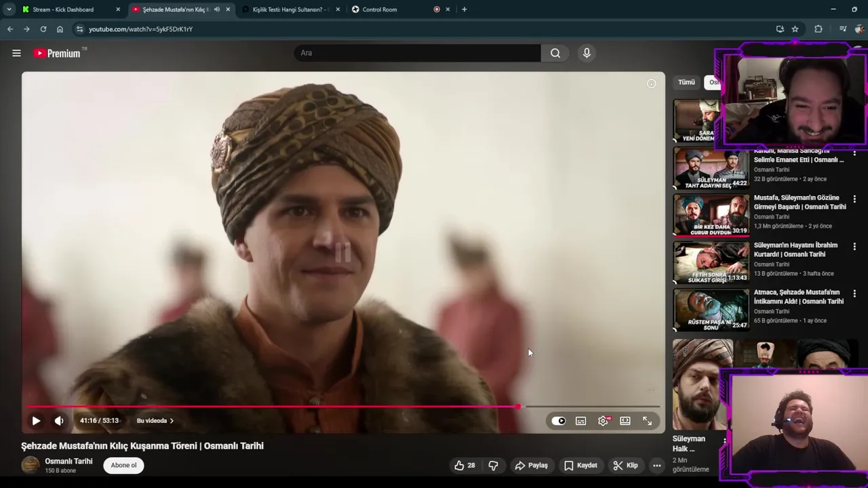This screenshot has width=868, height=488.
Task: Create a clip with Klip button
Action: point(625,466)
